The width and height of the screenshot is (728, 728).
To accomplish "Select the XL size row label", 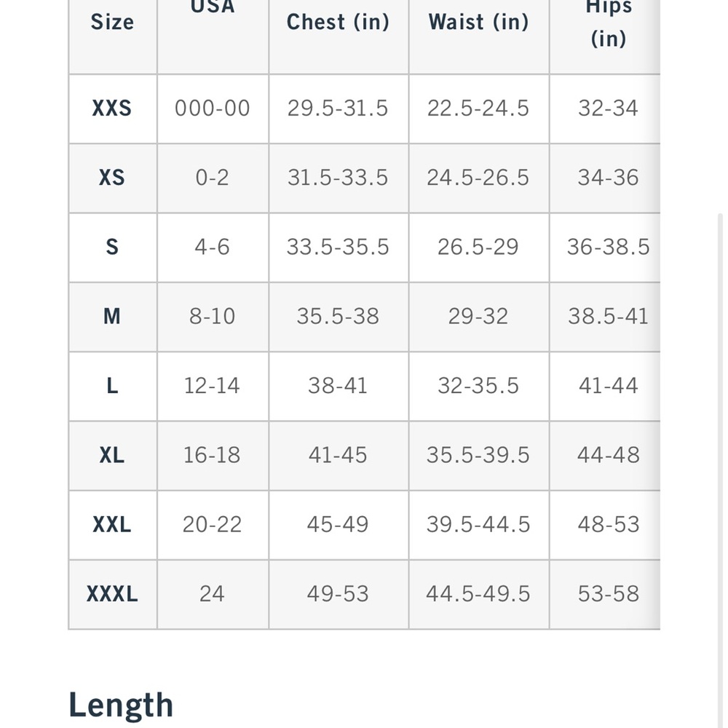I will [112, 454].
